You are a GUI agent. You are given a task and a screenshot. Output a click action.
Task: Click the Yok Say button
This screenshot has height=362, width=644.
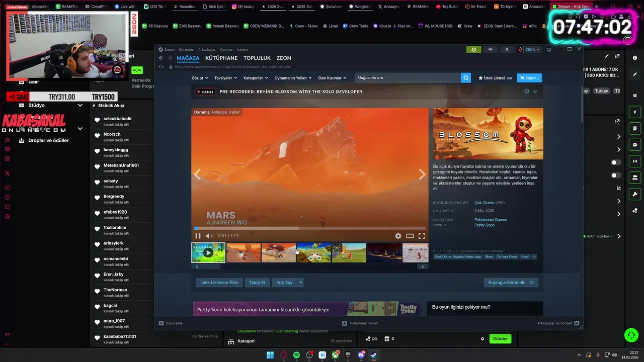tap(284, 283)
